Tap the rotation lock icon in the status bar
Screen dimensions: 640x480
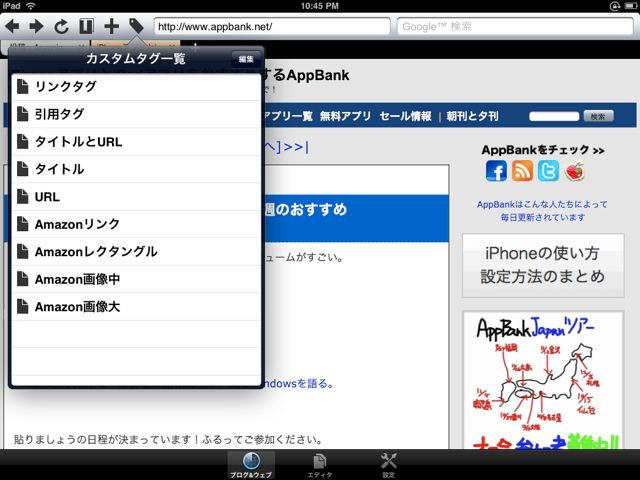point(615,6)
